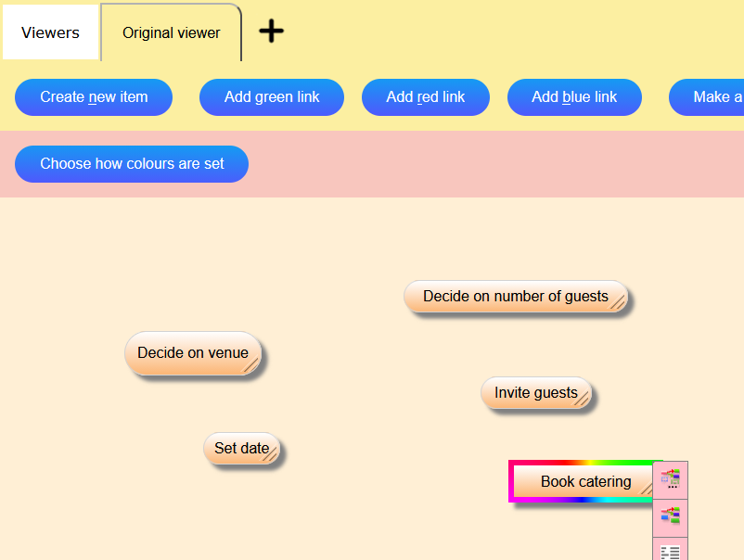
Task: Select the Decide on venue item
Action: (x=193, y=353)
